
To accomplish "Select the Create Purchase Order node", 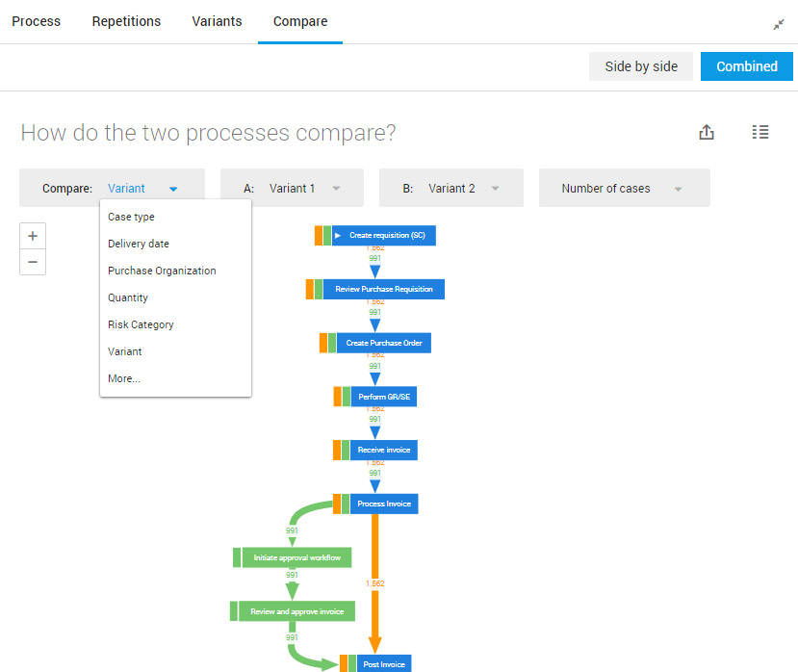I will (384, 343).
